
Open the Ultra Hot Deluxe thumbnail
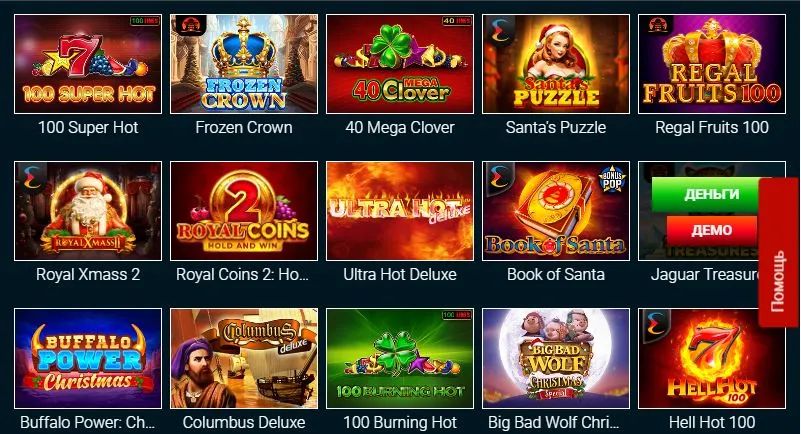pyautogui.click(x=400, y=211)
